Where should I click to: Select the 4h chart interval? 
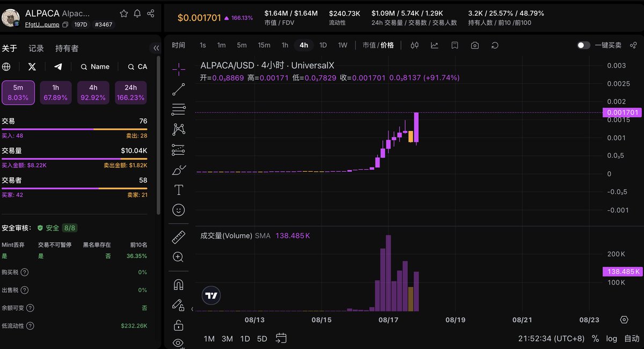pos(304,45)
